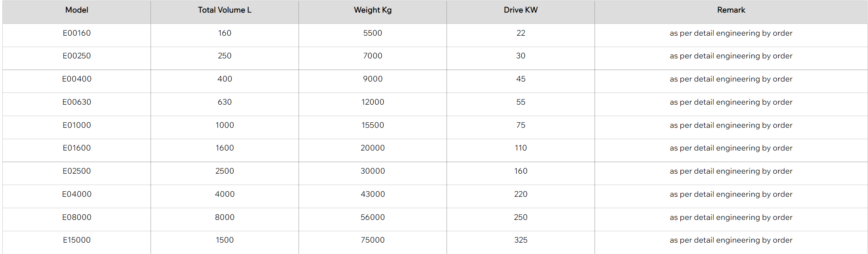Select the E02500 model cell
This screenshot has width=868, height=254.
pos(77,171)
